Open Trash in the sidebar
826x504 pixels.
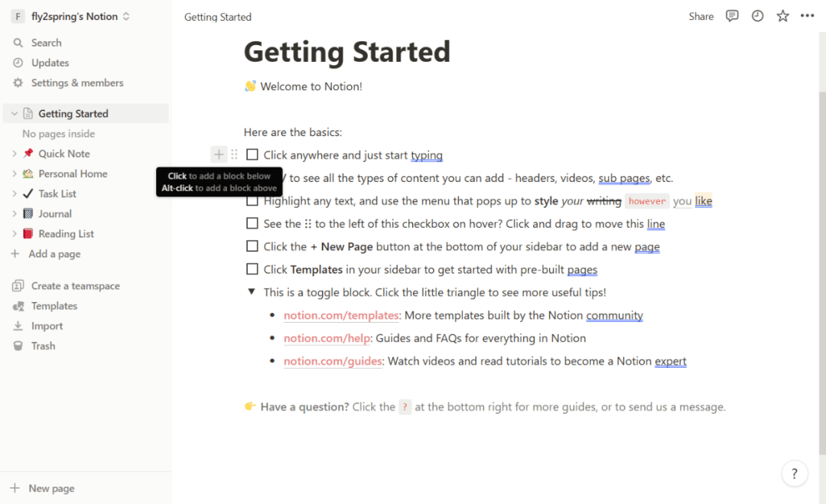43,346
